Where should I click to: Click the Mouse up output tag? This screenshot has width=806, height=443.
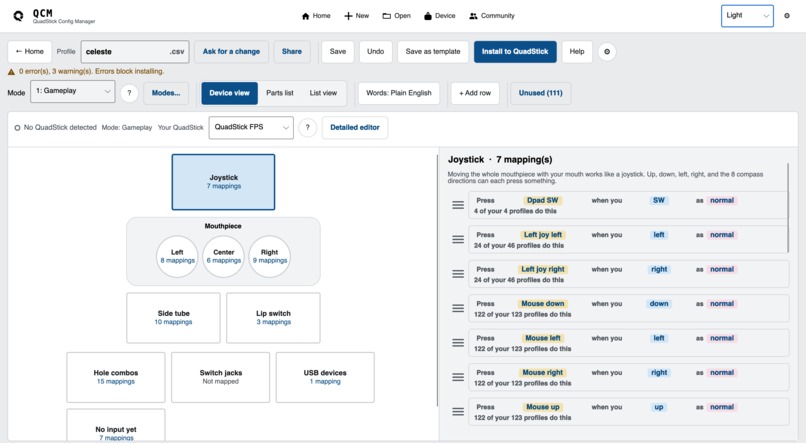pyautogui.click(x=543, y=407)
